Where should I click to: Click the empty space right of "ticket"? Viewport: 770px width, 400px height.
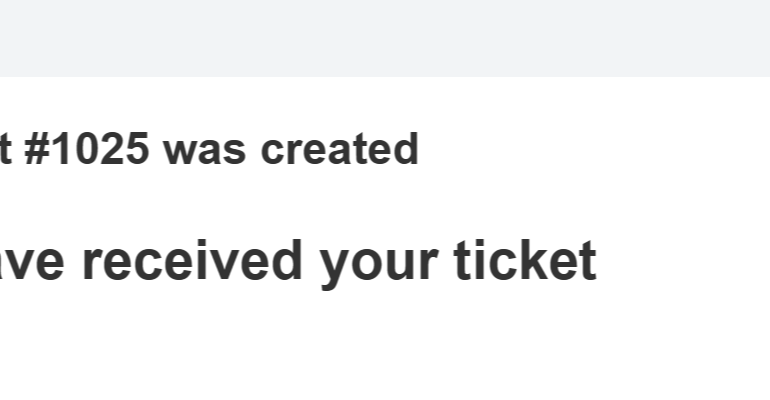(680, 260)
